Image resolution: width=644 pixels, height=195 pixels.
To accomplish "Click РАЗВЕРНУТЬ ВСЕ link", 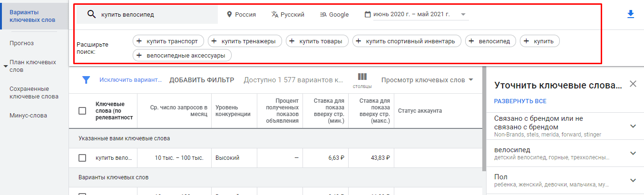I will pyautogui.click(x=520, y=101).
